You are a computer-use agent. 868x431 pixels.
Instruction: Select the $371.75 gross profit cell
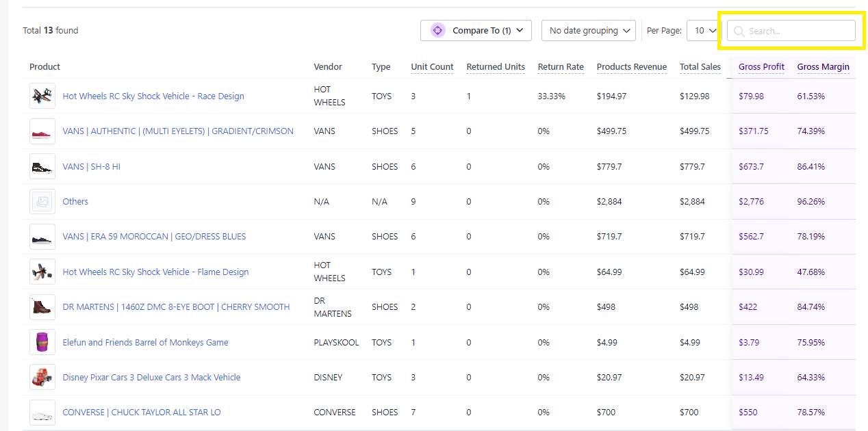pyautogui.click(x=754, y=131)
